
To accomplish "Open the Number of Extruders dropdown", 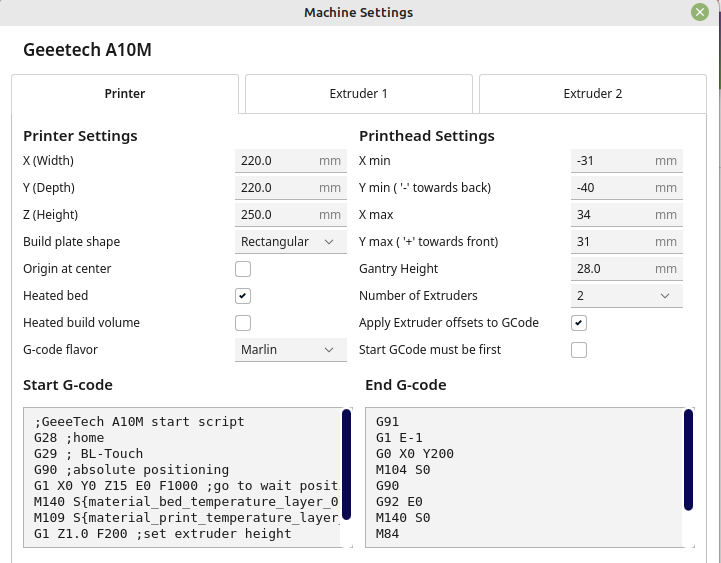I will tap(627, 296).
